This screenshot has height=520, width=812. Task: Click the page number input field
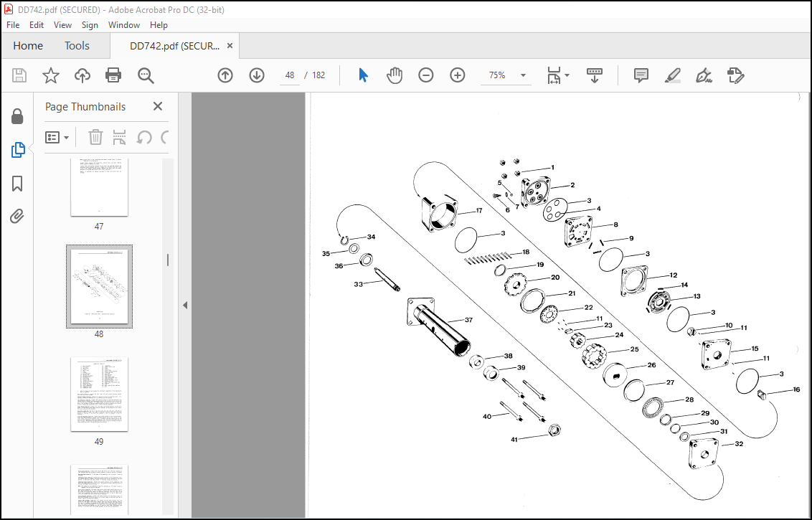point(290,75)
